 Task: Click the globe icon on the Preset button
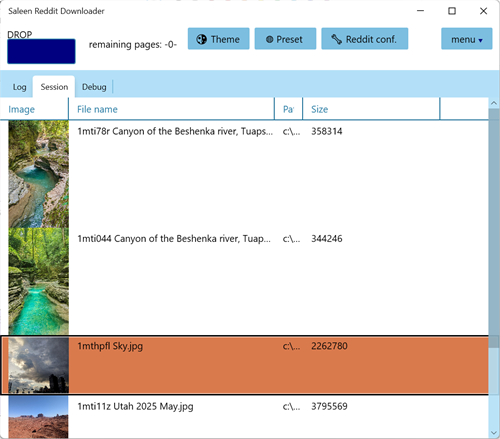(x=269, y=39)
